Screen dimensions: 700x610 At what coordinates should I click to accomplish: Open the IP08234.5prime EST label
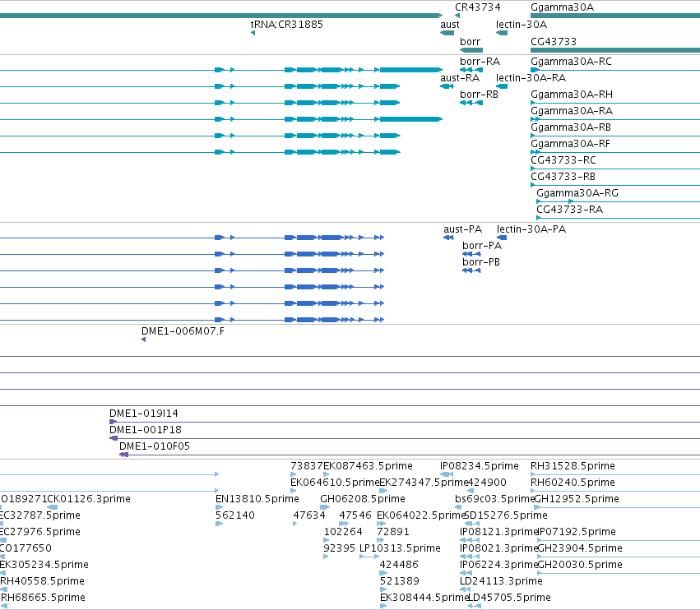[x=479, y=466]
